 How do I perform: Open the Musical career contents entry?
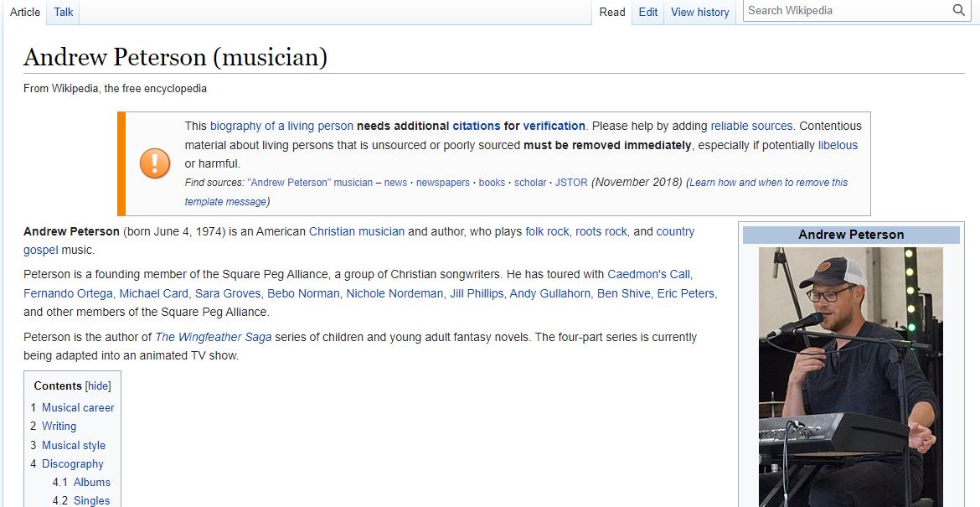point(78,407)
